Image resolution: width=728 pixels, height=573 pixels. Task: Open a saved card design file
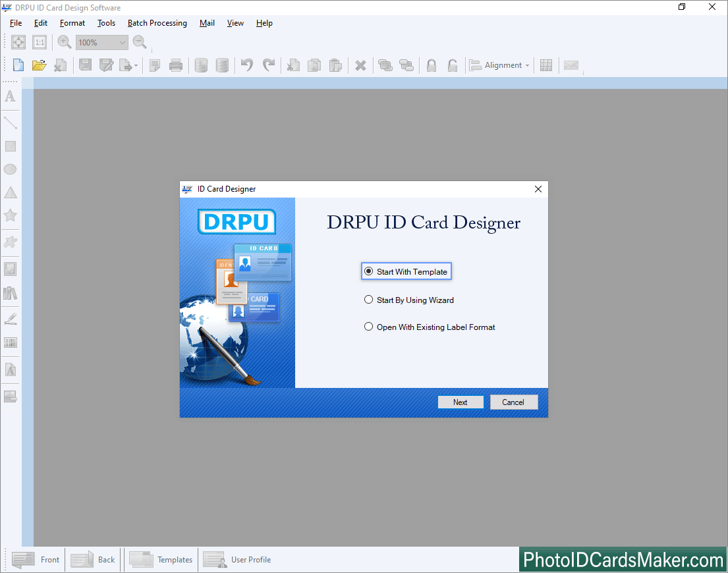[x=39, y=65]
